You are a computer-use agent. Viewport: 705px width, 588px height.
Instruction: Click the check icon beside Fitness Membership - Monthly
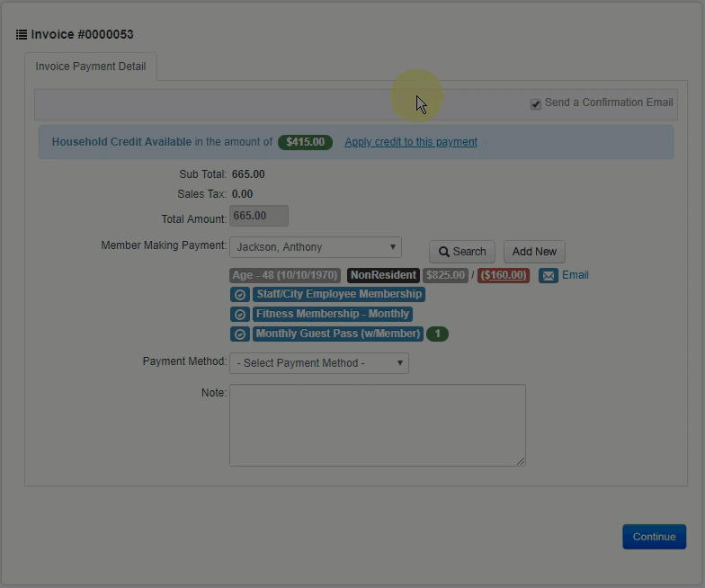[239, 315]
